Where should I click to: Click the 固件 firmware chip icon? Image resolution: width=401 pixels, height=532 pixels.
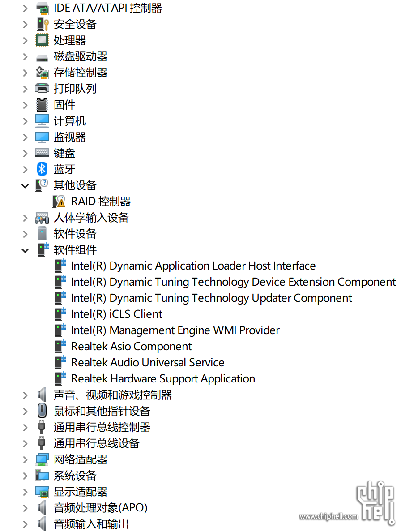[x=42, y=105]
